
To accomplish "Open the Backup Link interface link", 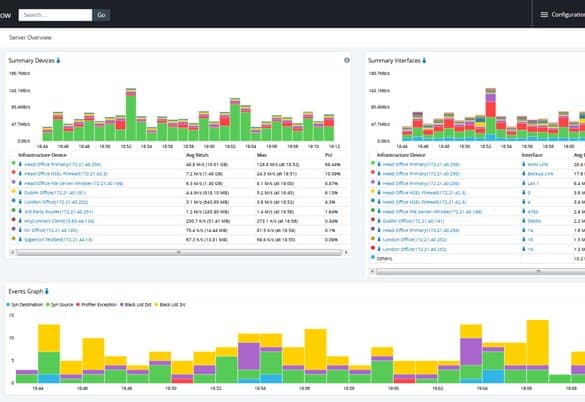I will (x=540, y=174).
